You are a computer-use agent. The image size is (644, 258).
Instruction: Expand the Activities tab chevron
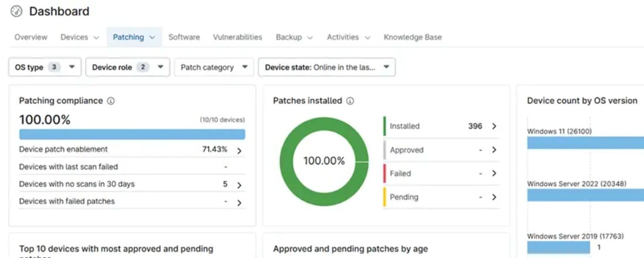[x=367, y=37]
